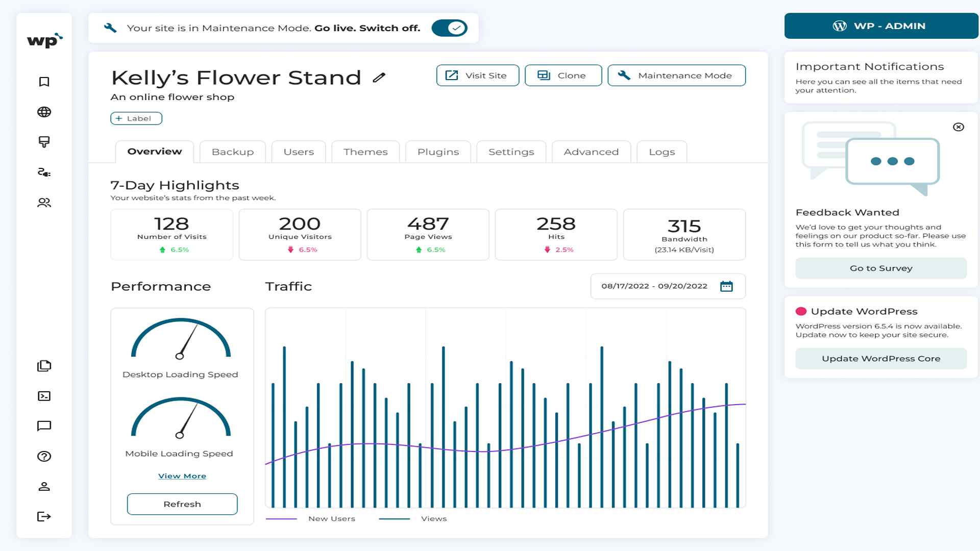Open the 08/17/2022 - 09/20/2022 date range field
Viewport: 980px width, 551px height.
click(668, 286)
